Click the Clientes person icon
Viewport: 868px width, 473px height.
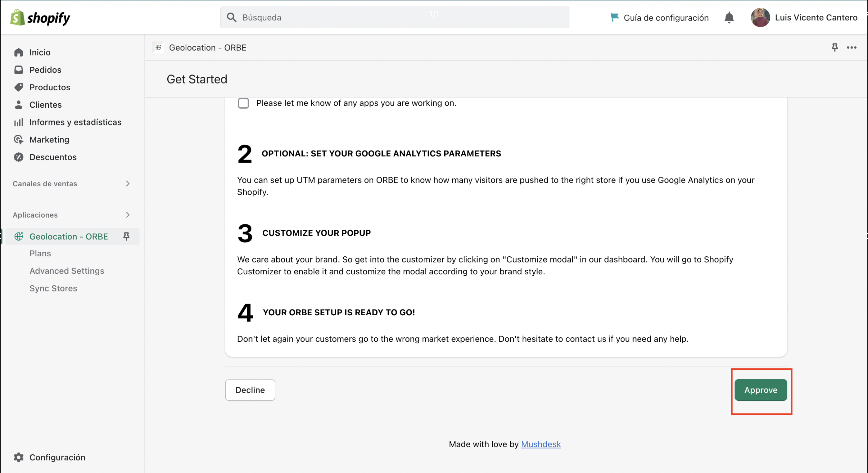pos(19,105)
